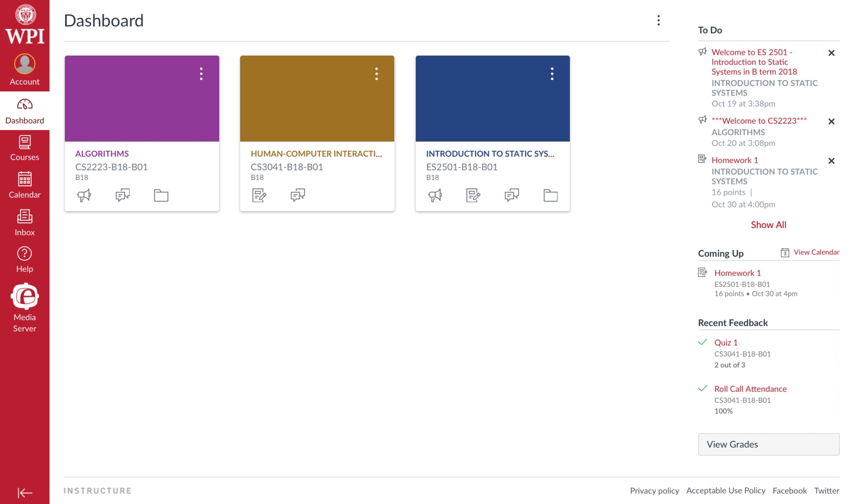
Task: Click the blue Static Systems card header
Action: [x=493, y=99]
